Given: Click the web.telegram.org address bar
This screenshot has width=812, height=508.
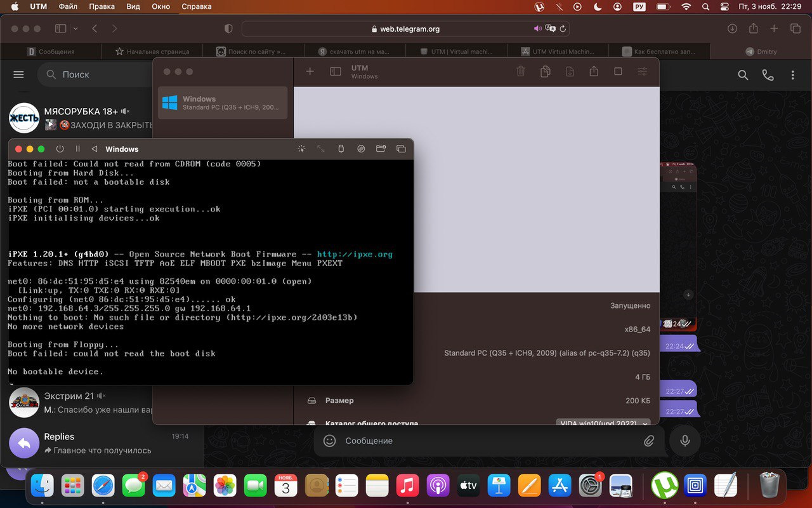Looking at the screenshot, I should pyautogui.click(x=405, y=29).
